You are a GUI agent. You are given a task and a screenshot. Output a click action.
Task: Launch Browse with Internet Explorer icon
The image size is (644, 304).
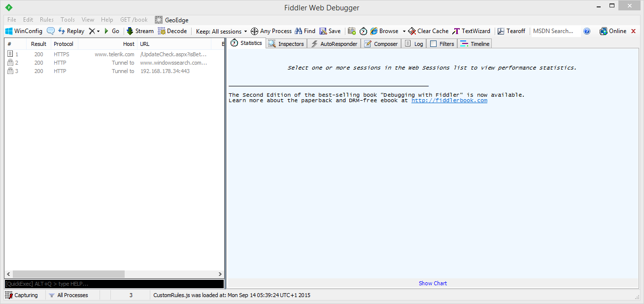(x=384, y=31)
